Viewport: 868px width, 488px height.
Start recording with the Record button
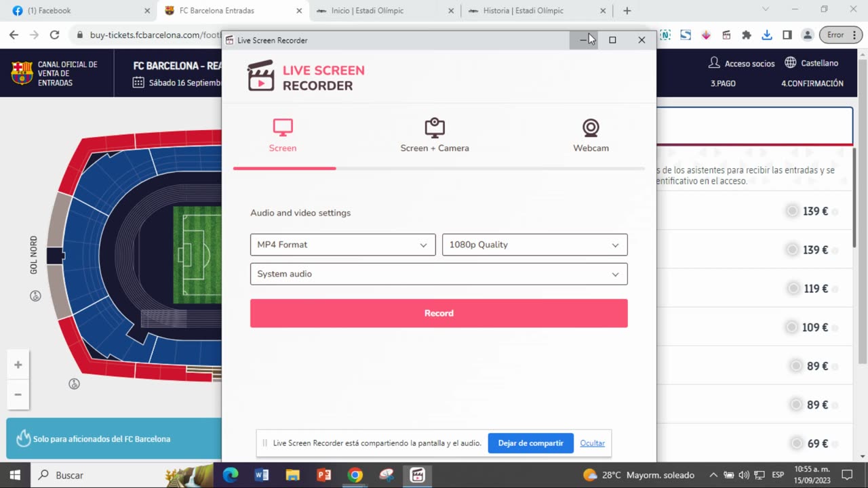[x=439, y=313]
